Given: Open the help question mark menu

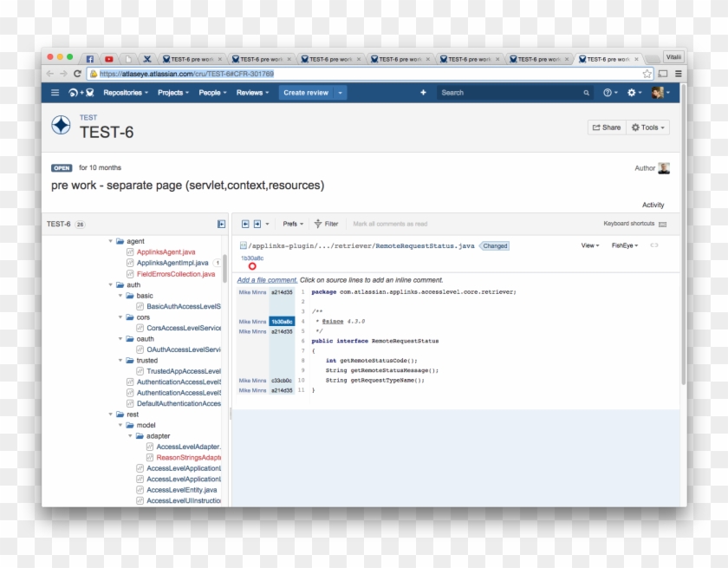Looking at the screenshot, I should pyautogui.click(x=609, y=93).
